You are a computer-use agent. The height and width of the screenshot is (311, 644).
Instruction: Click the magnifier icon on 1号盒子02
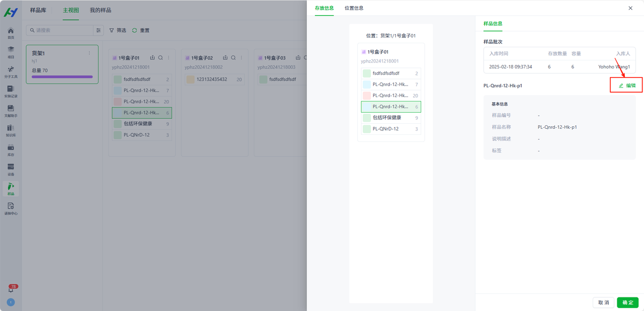(233, 58)
